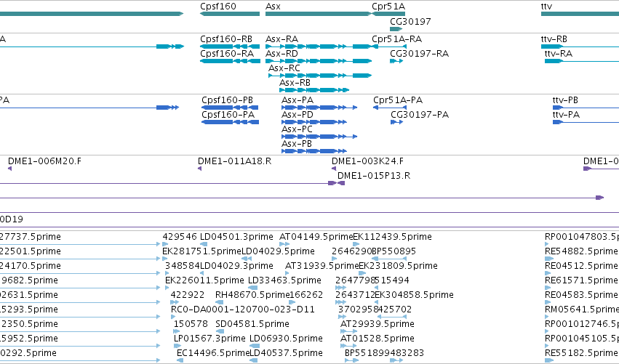
Task: Click the Cpr51A gene label
Action: click(x=388, y=7)
